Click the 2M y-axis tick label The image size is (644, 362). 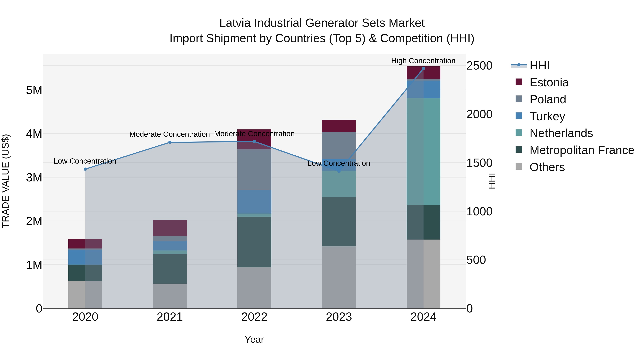tap(34, 221)
